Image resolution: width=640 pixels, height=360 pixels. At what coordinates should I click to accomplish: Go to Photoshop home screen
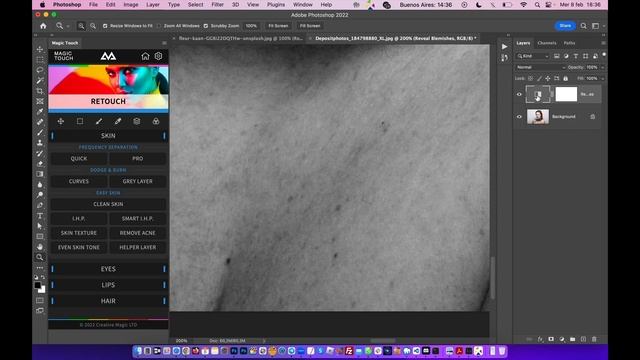pyautogui.click(x=43, y=26)
